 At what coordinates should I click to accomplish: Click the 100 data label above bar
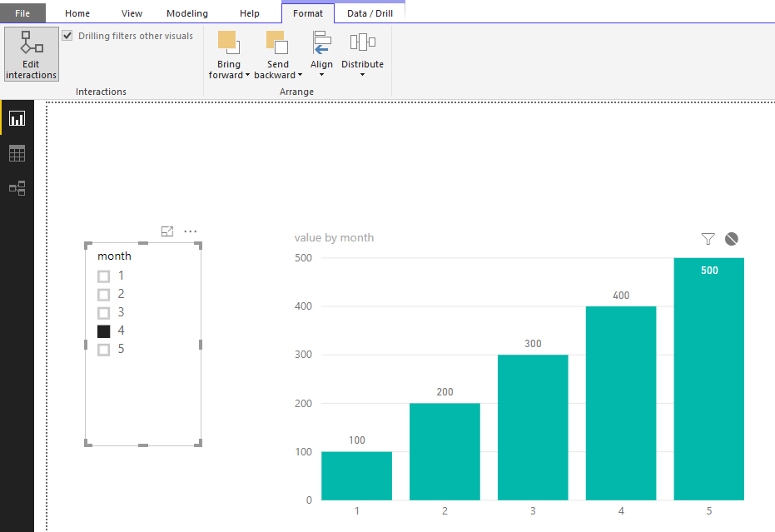(x=357, y=440)
